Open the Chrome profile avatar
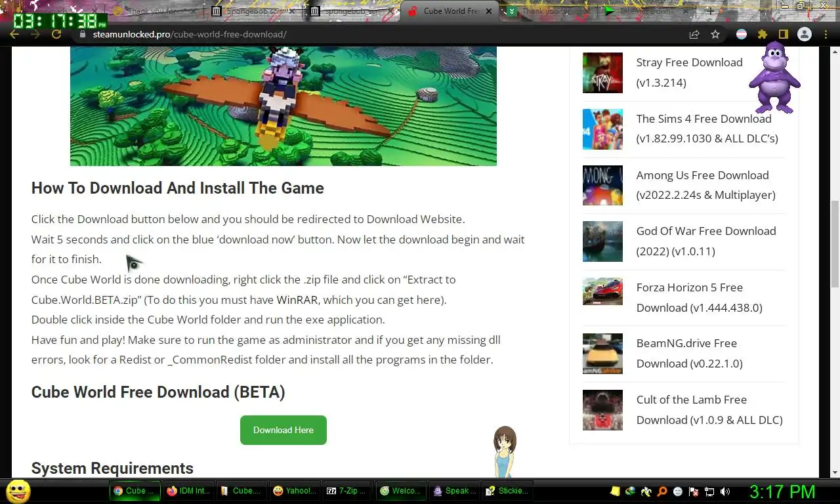Image resolution: width=840 pixels, height=504 pixels. pos(805,34)
